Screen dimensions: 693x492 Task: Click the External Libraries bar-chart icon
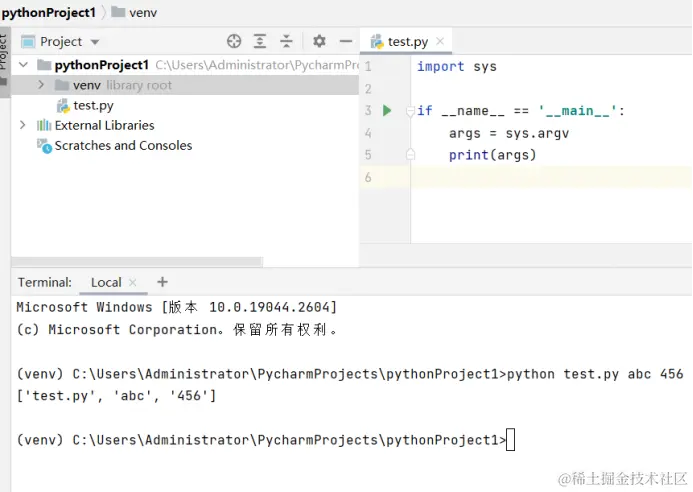44,126
